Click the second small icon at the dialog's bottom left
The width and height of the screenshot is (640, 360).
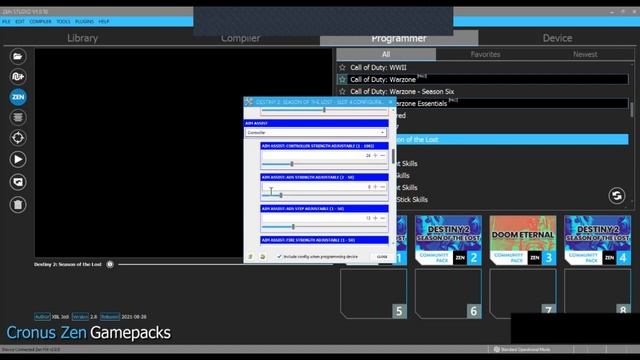pyautogui.click(x=262, y=257)
